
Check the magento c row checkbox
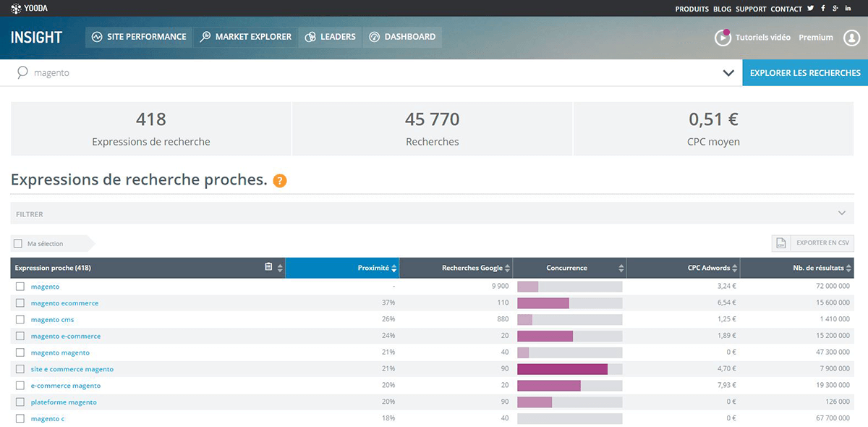20,418
